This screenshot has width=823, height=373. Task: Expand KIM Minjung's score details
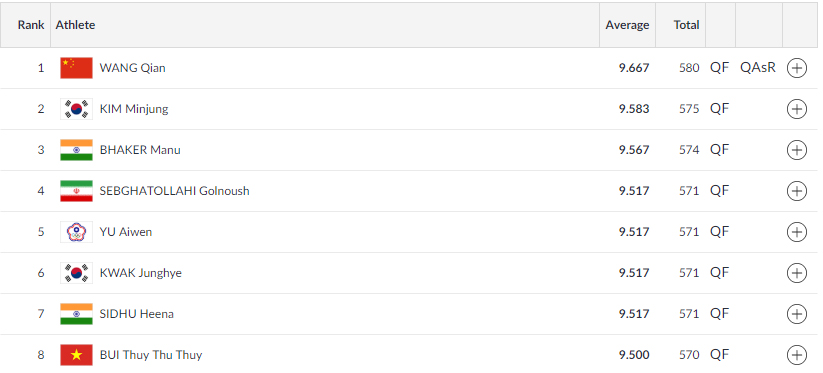[796, 109]
